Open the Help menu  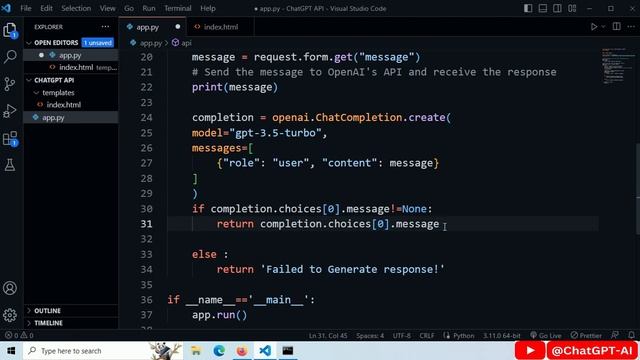(x=208, y=8)
